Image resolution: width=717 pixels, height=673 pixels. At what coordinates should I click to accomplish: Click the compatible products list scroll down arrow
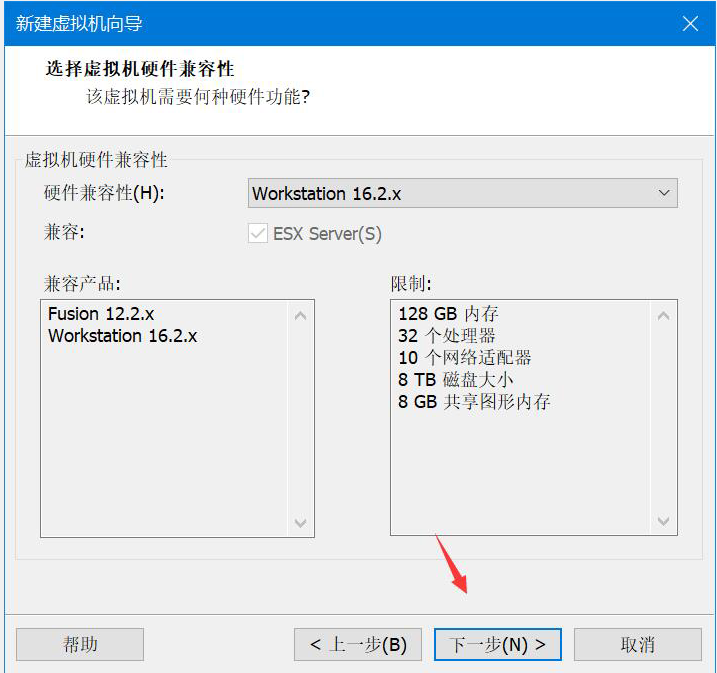coord(300,522)
